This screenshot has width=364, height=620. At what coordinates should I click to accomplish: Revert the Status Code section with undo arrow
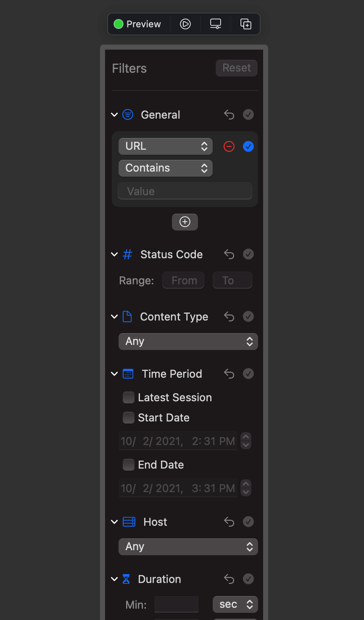click(x=229, y=254)
